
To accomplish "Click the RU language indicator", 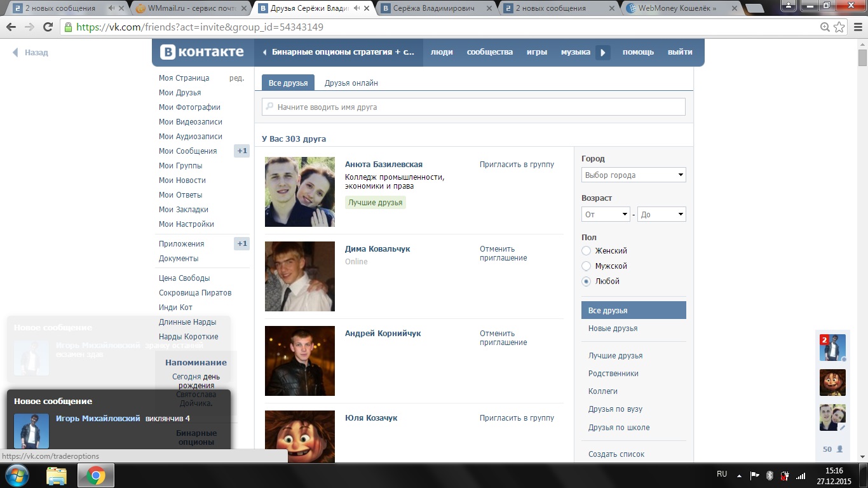I will 722,474.
